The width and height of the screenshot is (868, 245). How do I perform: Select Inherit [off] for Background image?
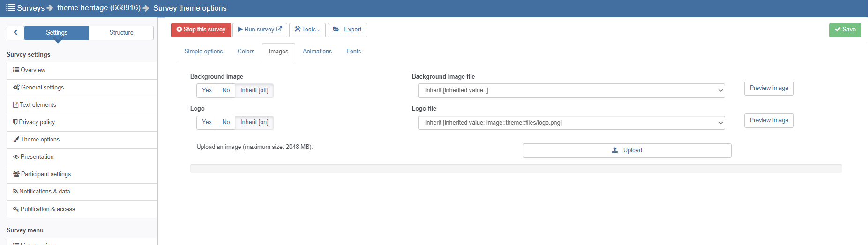click(x=254, y=90)
